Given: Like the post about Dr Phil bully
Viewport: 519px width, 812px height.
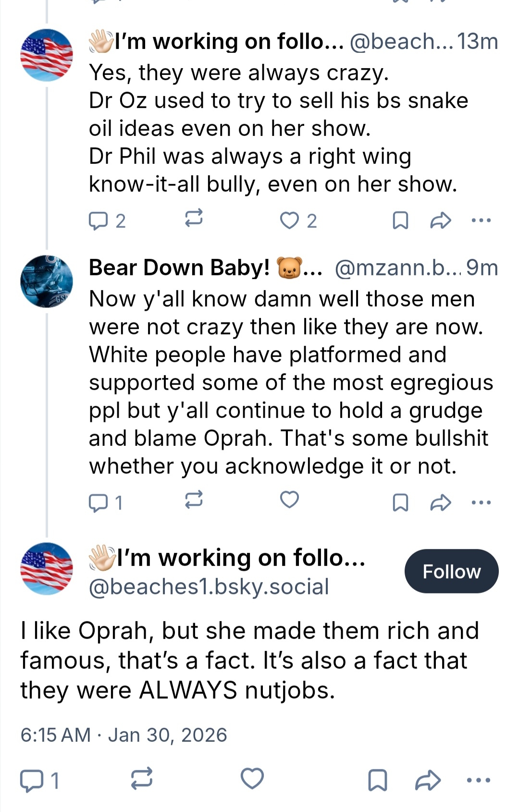Looking at the screenshot, I should point(290,221).
